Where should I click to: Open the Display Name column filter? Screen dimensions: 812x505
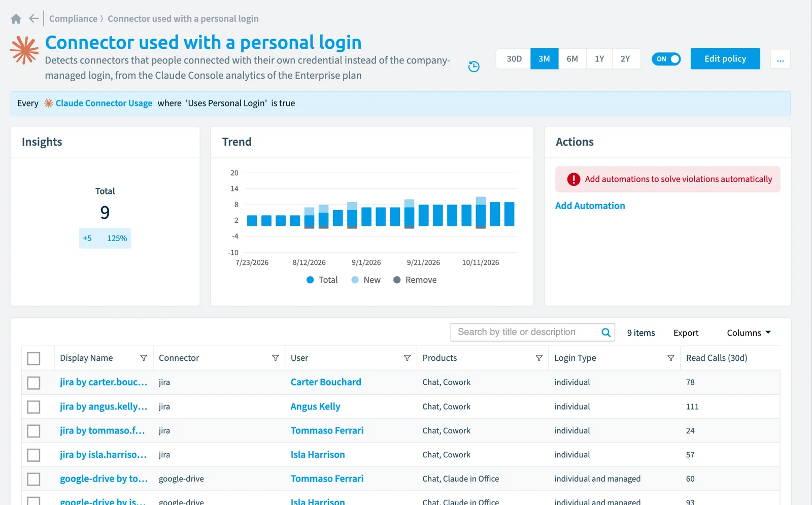(144, 358)
